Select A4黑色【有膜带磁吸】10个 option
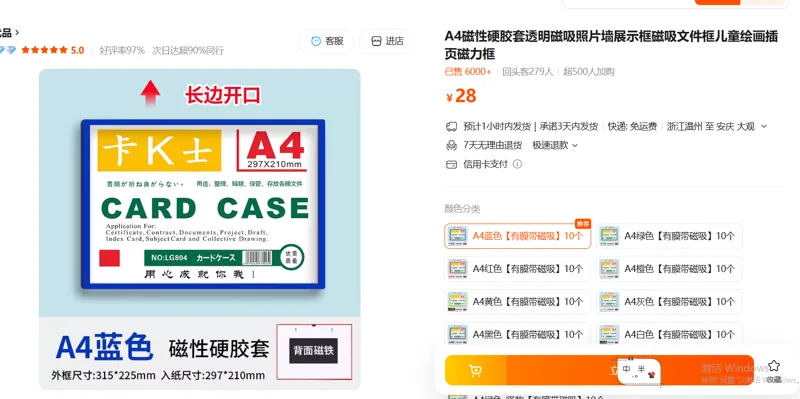 (x=517, y=335)
